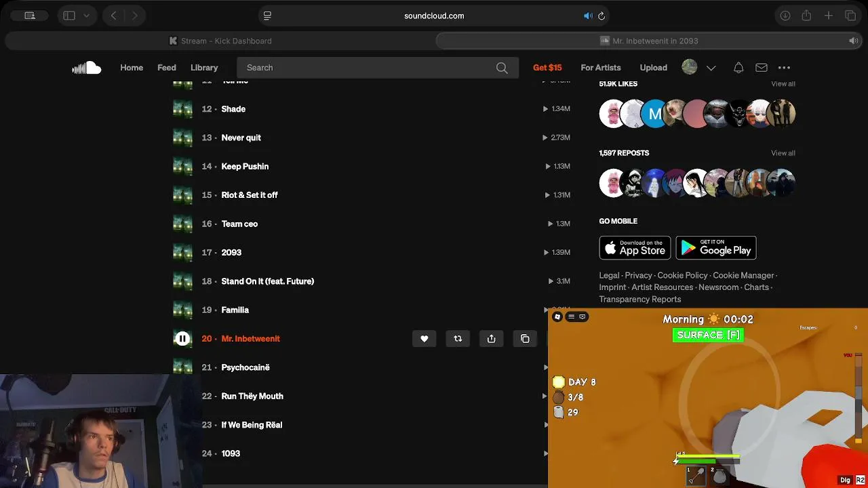Open Library in SoundCloud nav
The width and height of the screenshot is (868, 488).
[204, 68]
